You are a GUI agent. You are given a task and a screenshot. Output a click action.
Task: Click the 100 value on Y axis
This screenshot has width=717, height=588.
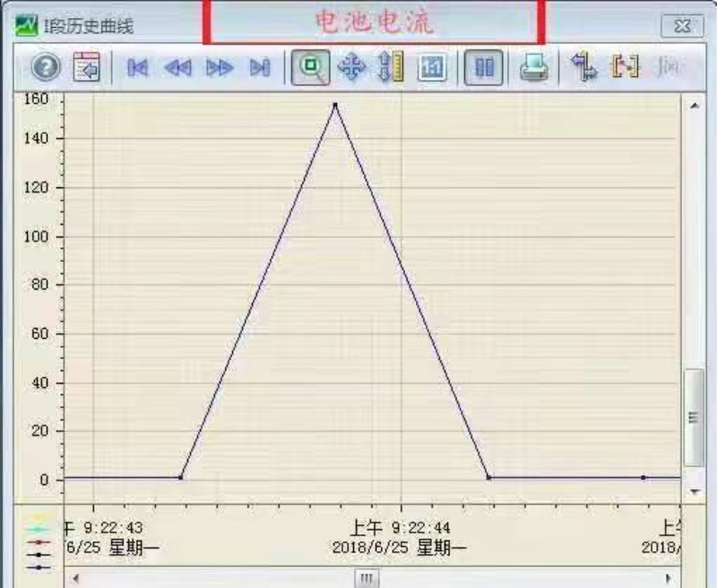pos(36,237)
